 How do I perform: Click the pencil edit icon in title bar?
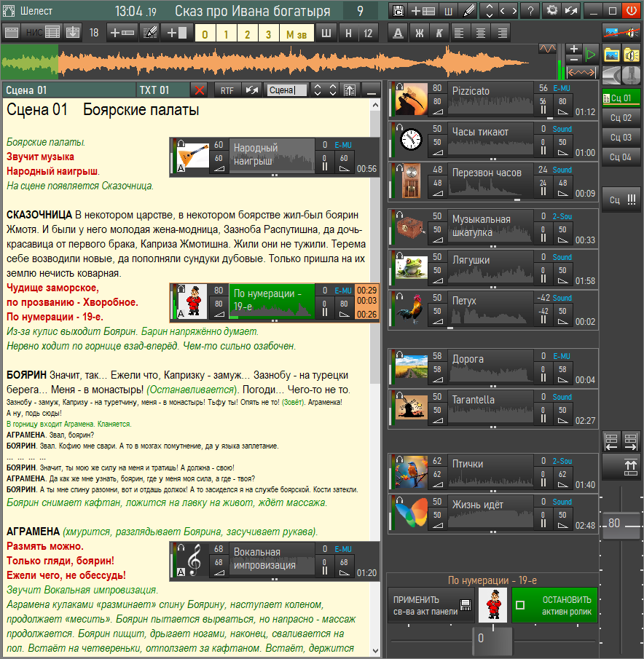468,10
